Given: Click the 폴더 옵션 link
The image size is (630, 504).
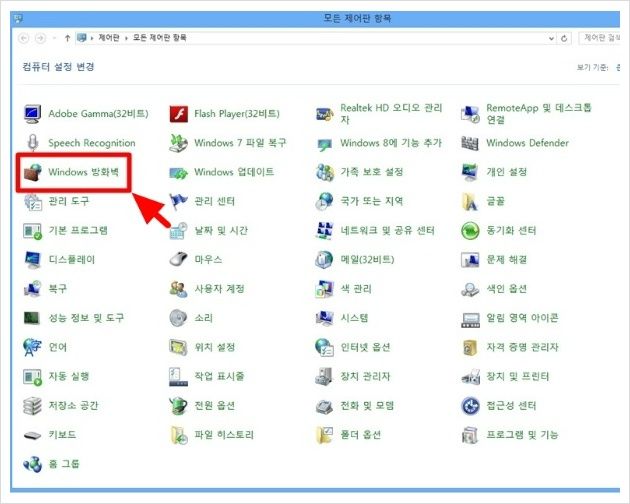Looking at the screenshot, I should [360, 435].
